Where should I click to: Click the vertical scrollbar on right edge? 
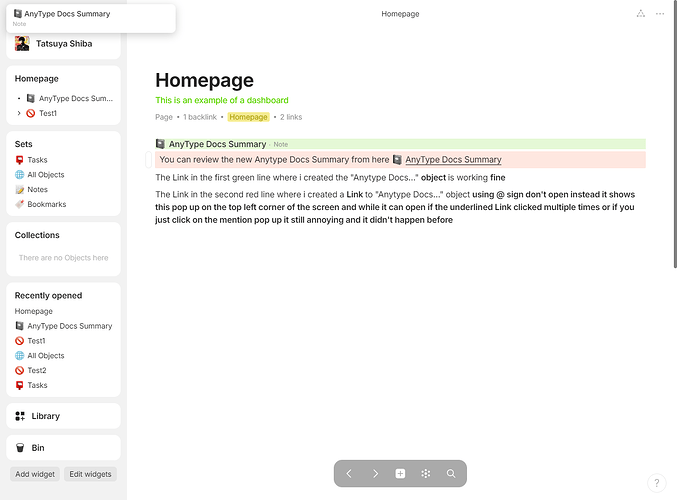675,134
